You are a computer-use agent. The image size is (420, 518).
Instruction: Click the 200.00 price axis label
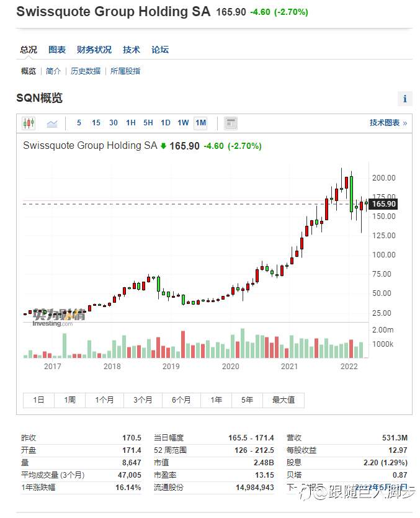tap(383, 177)
